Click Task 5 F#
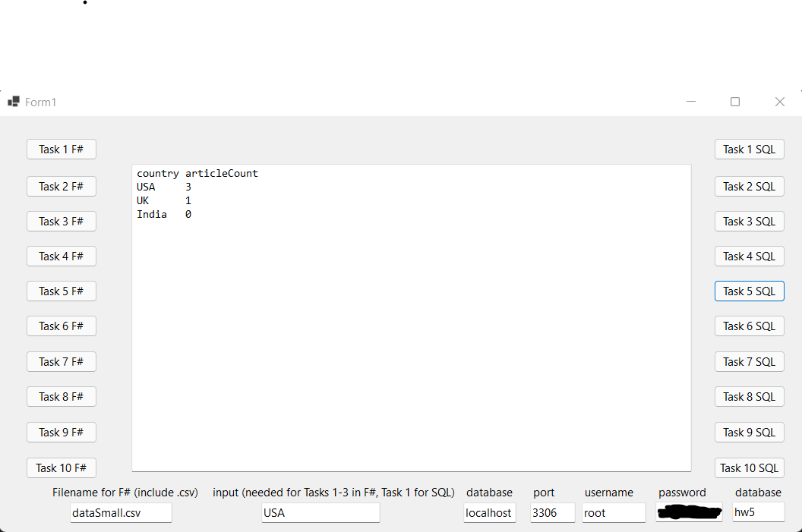Screen dimensions: 802x532 coord(62,291)
